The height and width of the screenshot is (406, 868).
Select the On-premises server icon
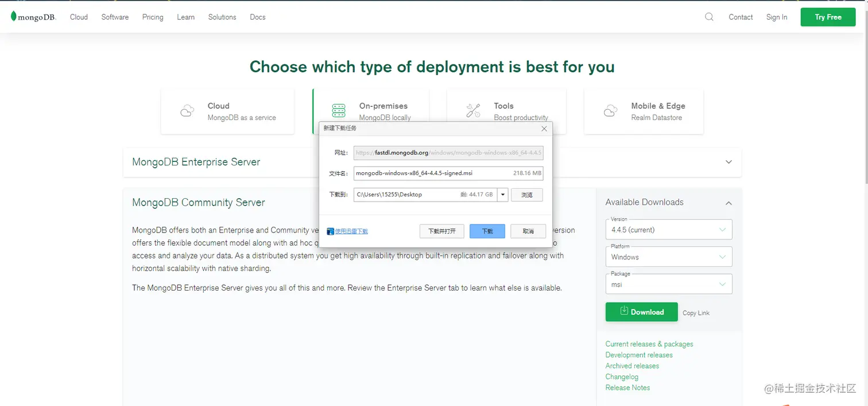pos(339,111)
